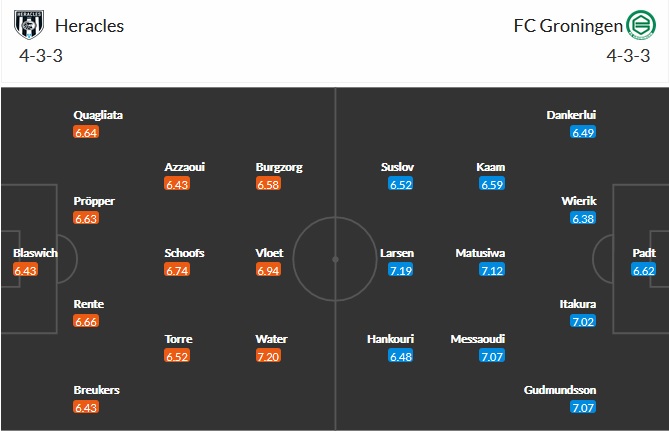Open player Burgzorg's profile

[279, 167]
